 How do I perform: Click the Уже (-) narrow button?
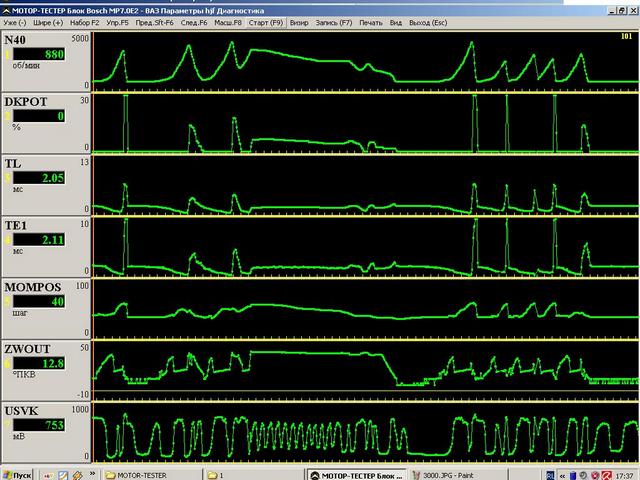click(15, 21)
